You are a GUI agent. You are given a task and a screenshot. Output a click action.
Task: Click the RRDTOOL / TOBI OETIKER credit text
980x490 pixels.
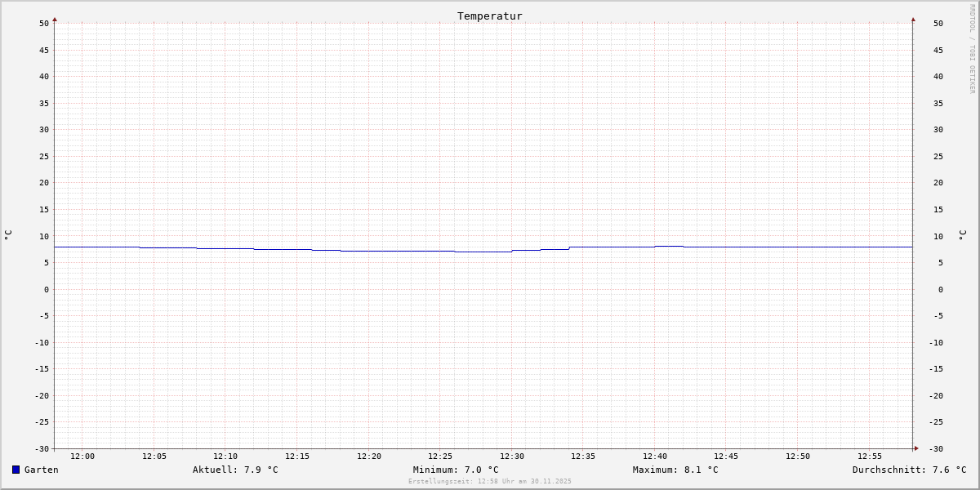pos(972,49)
